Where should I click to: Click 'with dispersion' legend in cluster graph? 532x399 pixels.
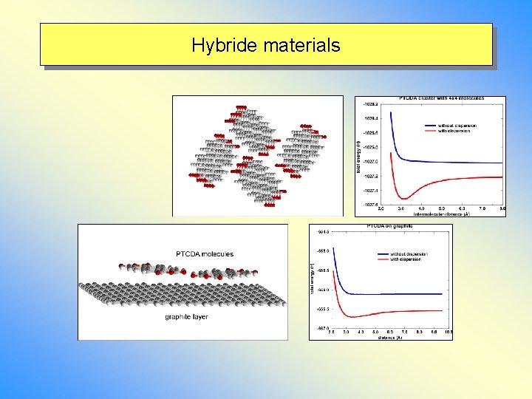(x=454, y=131)
